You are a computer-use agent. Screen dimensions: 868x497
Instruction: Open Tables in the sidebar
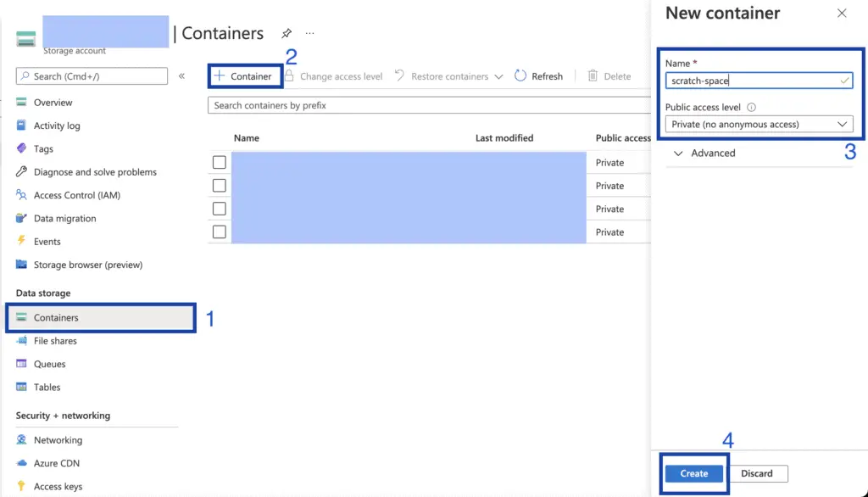(x=47, y=388)
